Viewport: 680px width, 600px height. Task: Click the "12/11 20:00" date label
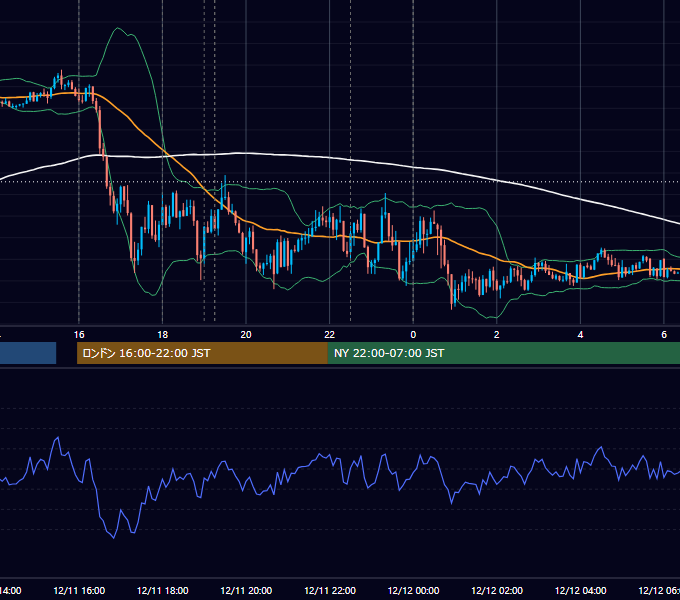tap(246, 590)
